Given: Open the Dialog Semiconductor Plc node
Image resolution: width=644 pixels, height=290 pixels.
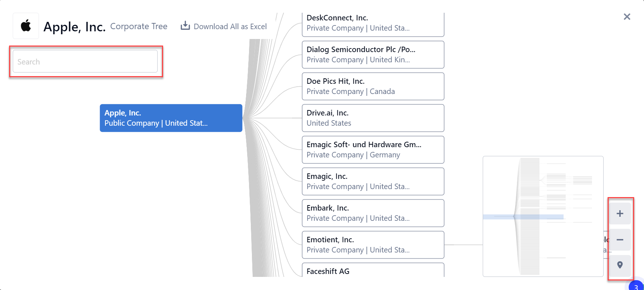Looking at the screenshot, I should click(373, 55).
